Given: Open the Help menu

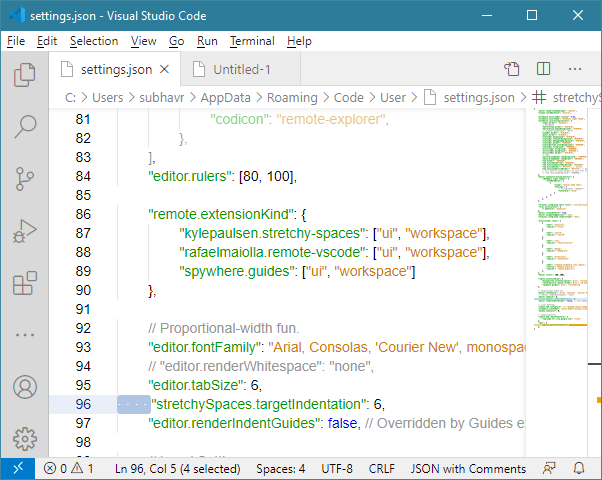Looking at the screenshot, I should click(299, 41).
